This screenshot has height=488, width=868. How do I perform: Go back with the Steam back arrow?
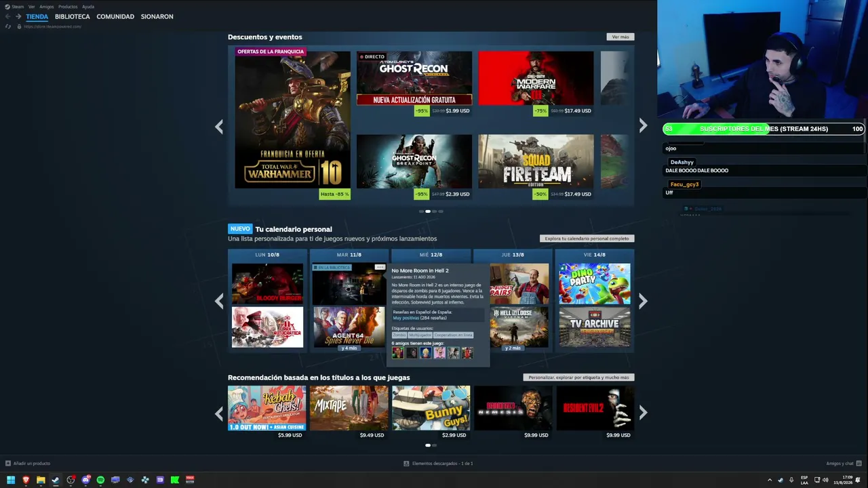click(8, 16)
